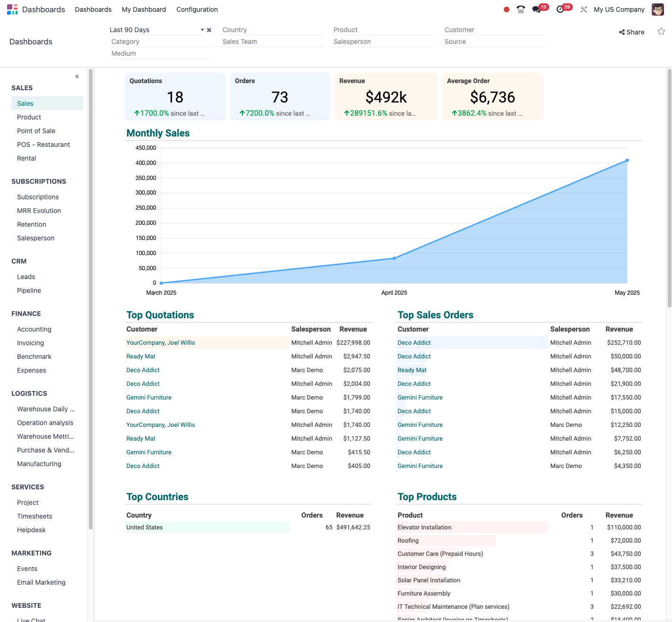Open Accounting dashboard under Finance
This screenshot has width=672, height=622.
(x=47, y=329)
